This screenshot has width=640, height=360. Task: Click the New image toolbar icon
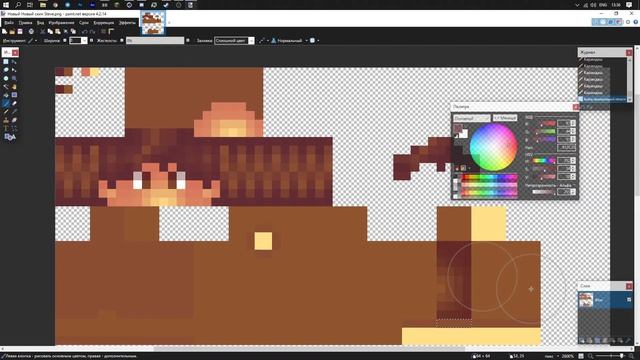[4, 31]
